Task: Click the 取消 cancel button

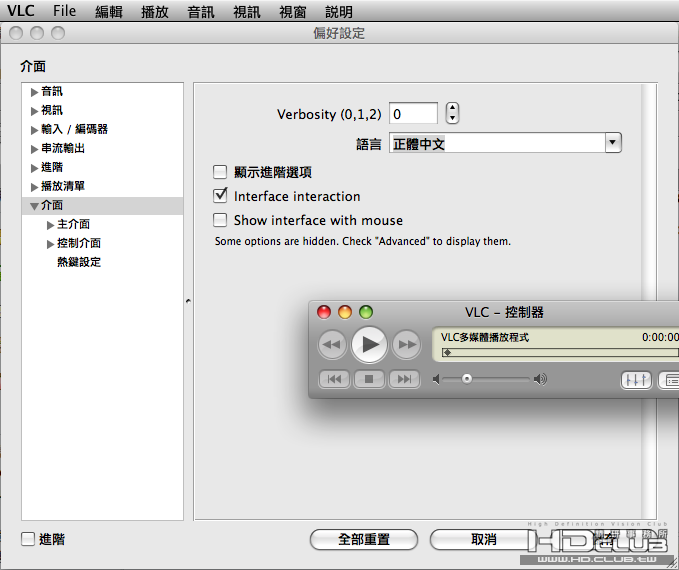Action: pos(484,540)
